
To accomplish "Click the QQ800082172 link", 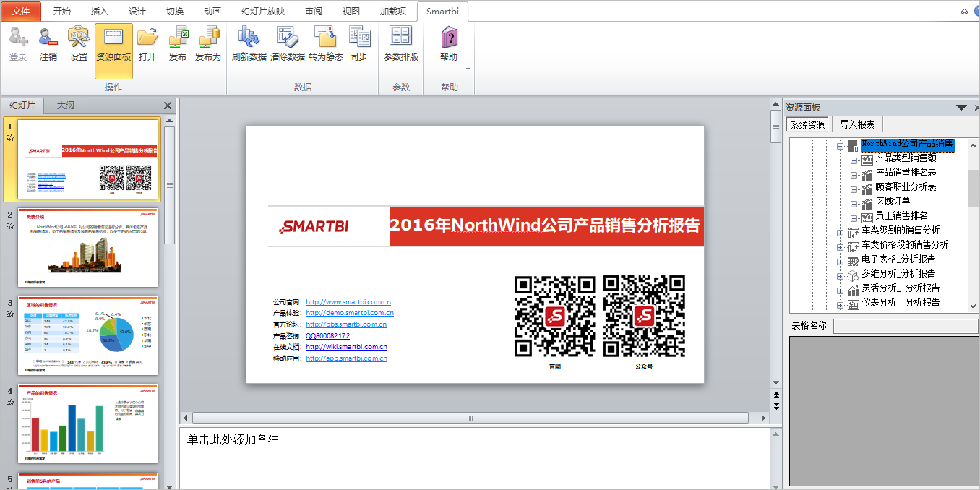I will tap(327, 335).
